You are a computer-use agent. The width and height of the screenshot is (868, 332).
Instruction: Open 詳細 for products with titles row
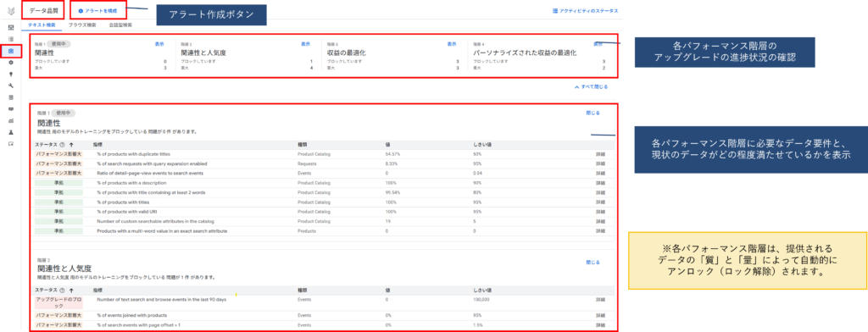click(x=600, y=202)
